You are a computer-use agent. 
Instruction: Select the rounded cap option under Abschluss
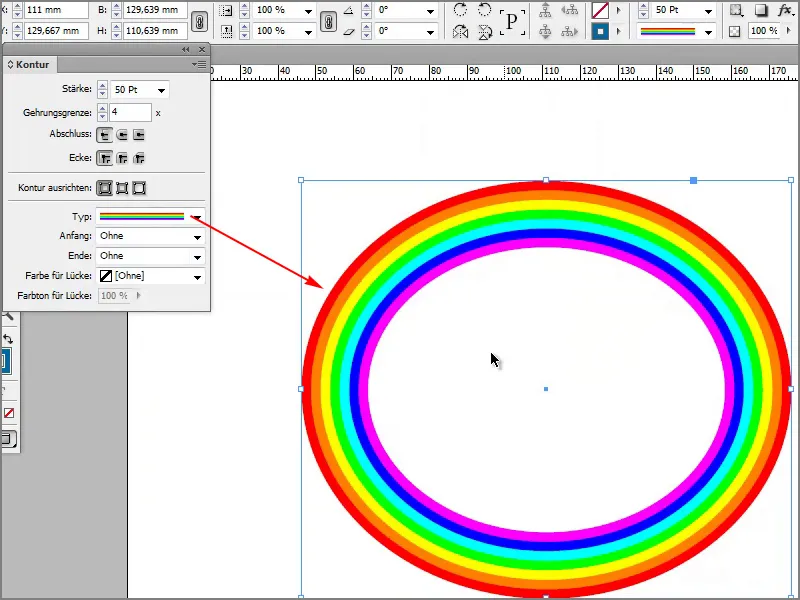tap(122, 134)
